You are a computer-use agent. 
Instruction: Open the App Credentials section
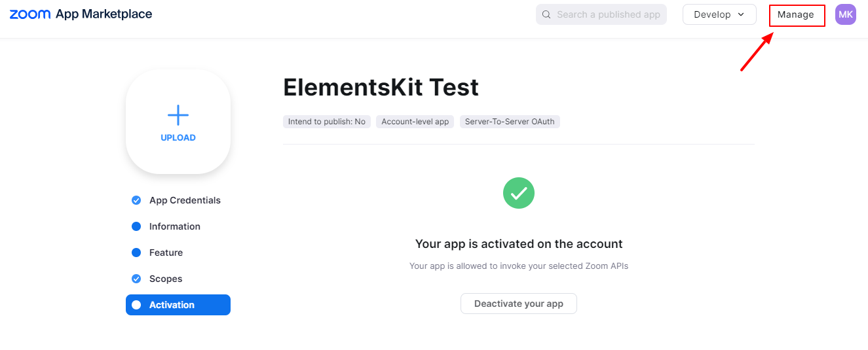185,200
